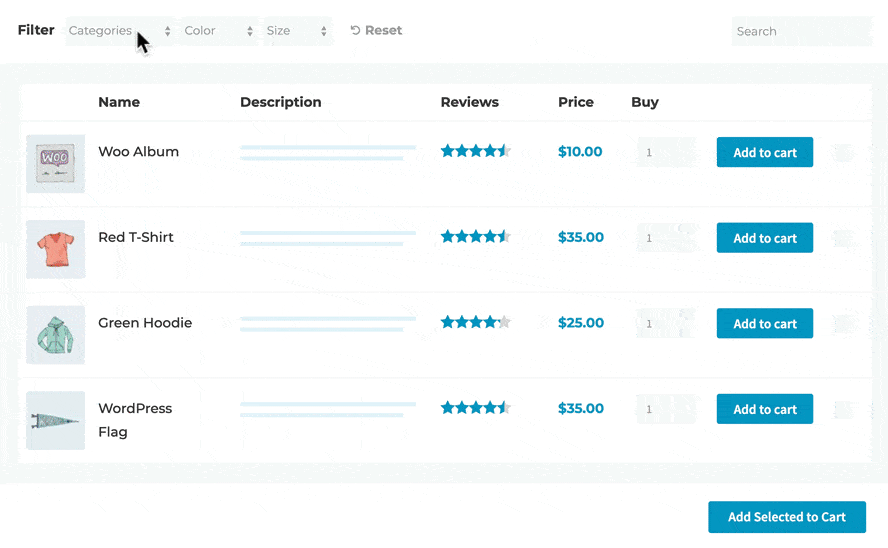
Task: Click the Woo Album $10.00 price
Action: click(x=580, y=152)
